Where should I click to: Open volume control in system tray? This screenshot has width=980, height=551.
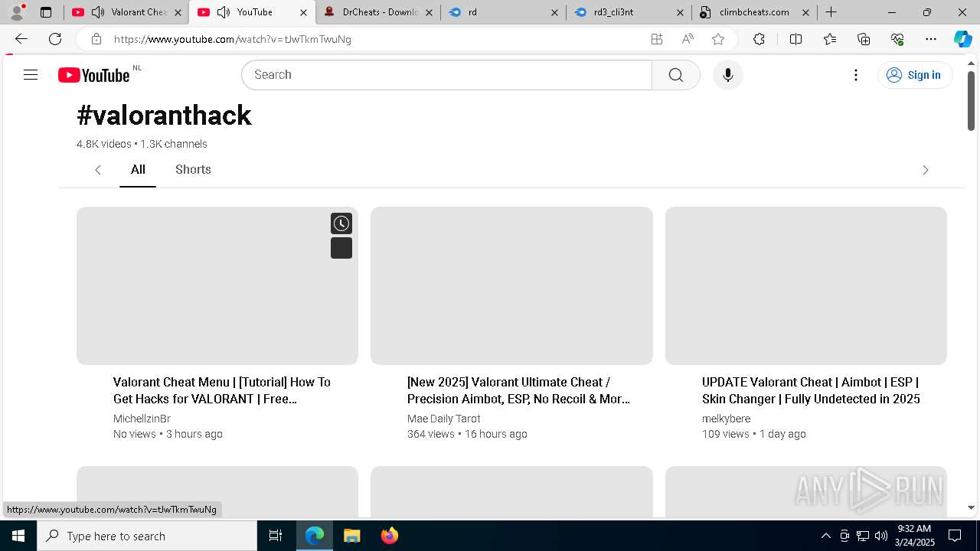point(880,536)
